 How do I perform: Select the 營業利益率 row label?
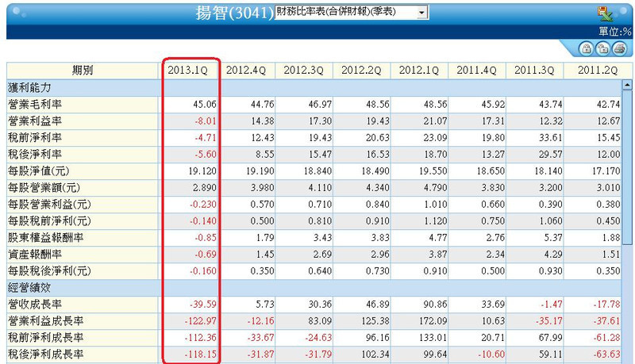(35, 121)
